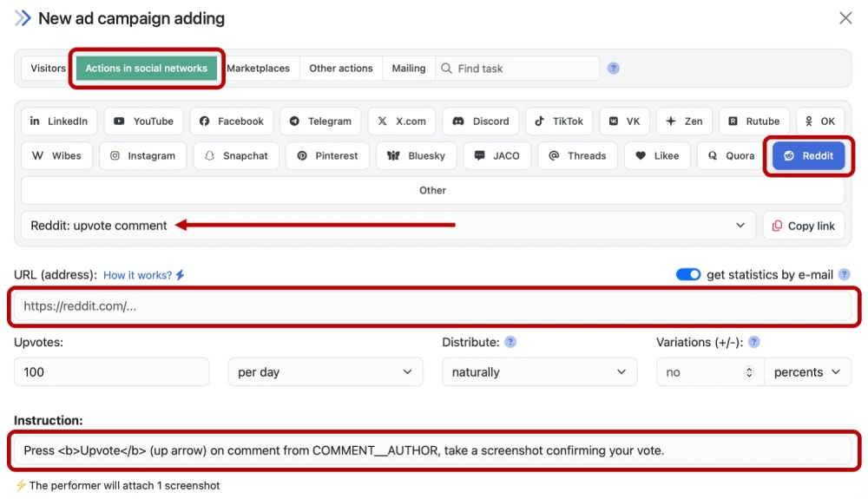Open the per day period dropdown
The width and height of the screenshot is (868, 499).
click(325, 371)
